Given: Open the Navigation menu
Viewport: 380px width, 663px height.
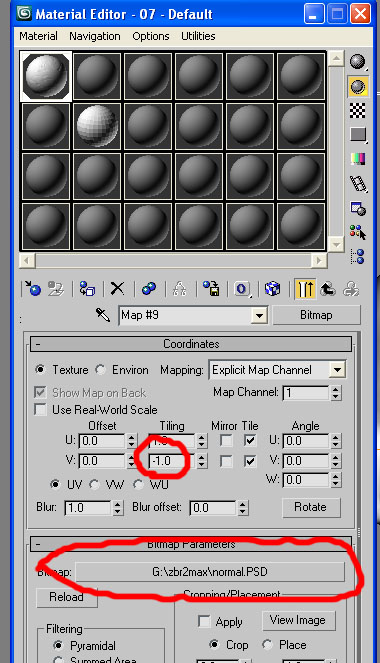Looking at the screenshot, I should pyautogui.click(x=95, y=36).
